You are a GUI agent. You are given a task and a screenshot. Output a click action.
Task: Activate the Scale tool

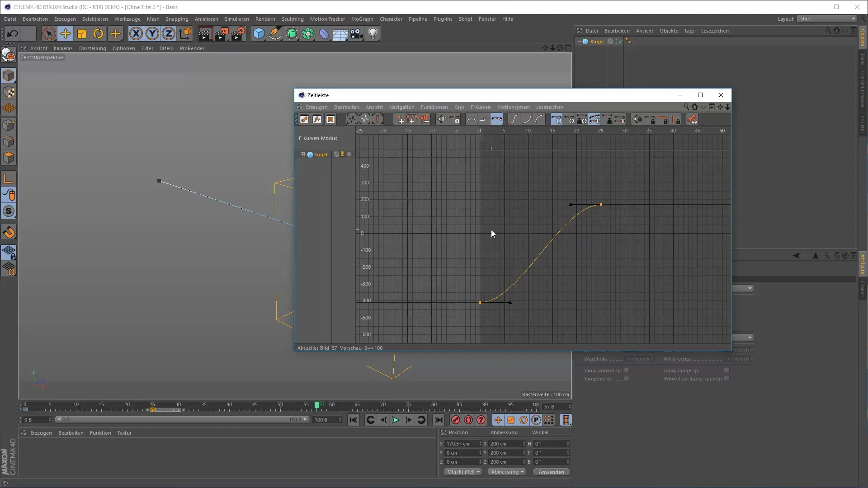pos(82,33)
